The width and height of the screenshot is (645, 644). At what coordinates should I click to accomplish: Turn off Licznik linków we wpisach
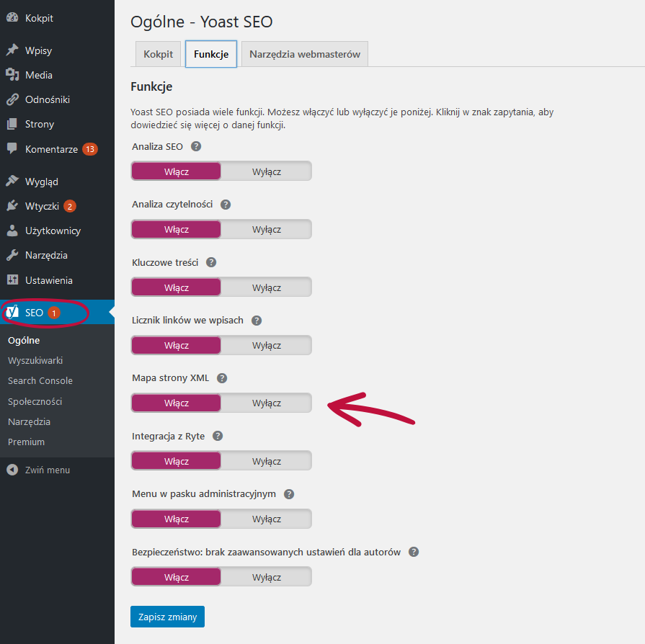point(267,345)
